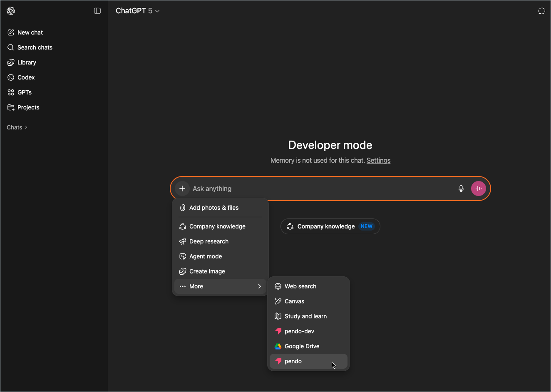Click the Company knowledge NEW chip
This screenshot has height=392, width=551.
[x=330, y=226]
